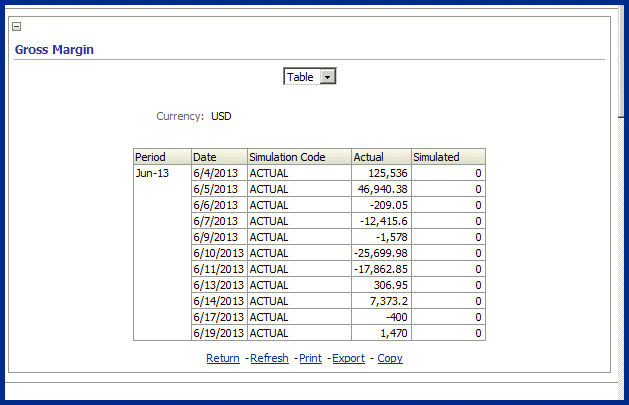Screen dimensions: 629x405
Task: Click the 6/6/2013 date cell
Action: (219, 205)
